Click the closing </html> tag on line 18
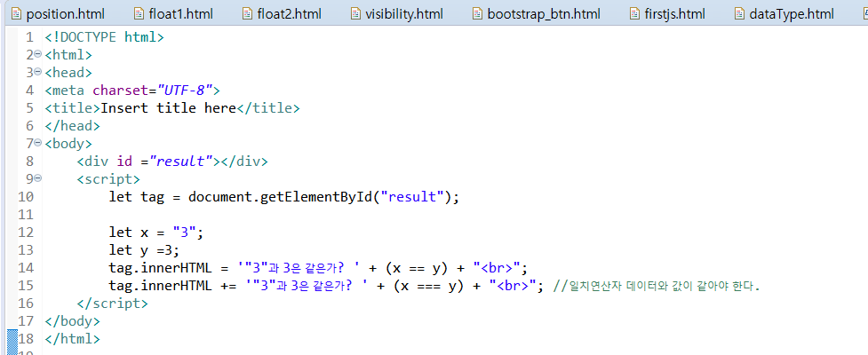The width and height of the screenshot is (868, 355). [73, 338]
